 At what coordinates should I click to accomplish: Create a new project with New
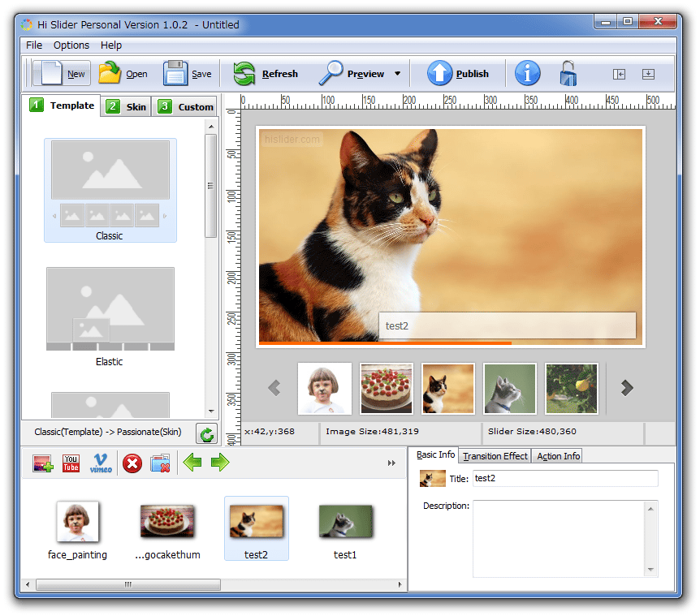tap(63, 74)
